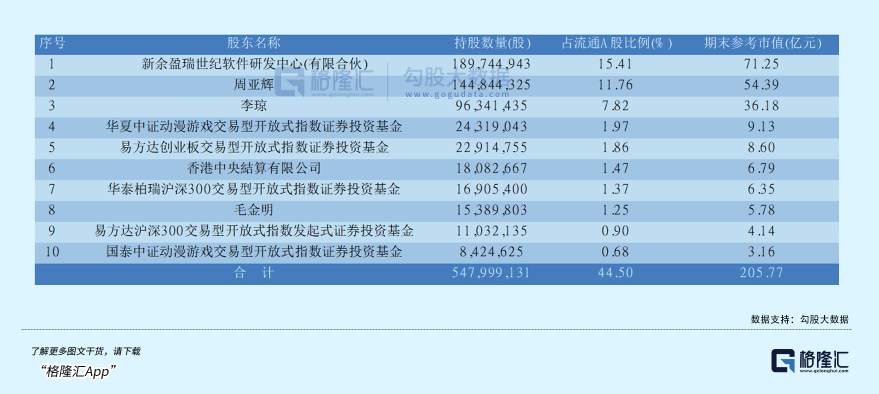Click the 毛金明 shareholder name

(x=253, y=211)
